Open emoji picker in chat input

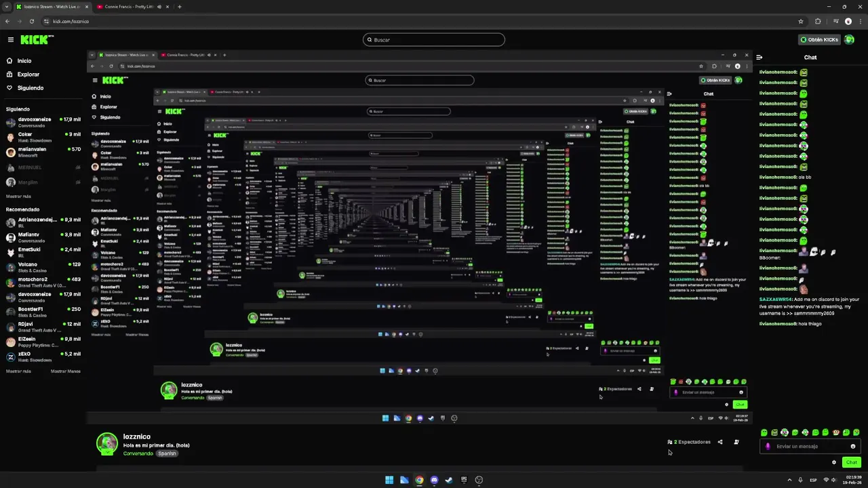point(853,447)
